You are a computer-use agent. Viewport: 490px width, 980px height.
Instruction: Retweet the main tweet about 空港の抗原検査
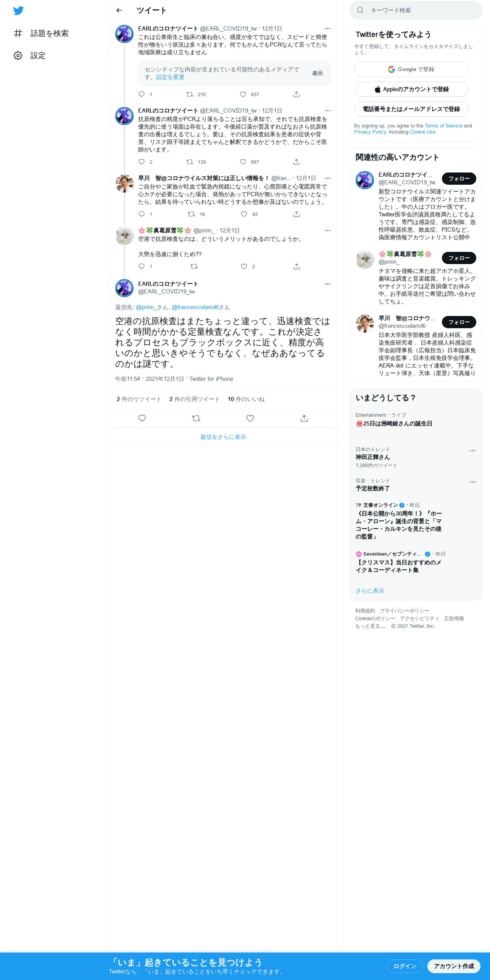pos(196,418)
